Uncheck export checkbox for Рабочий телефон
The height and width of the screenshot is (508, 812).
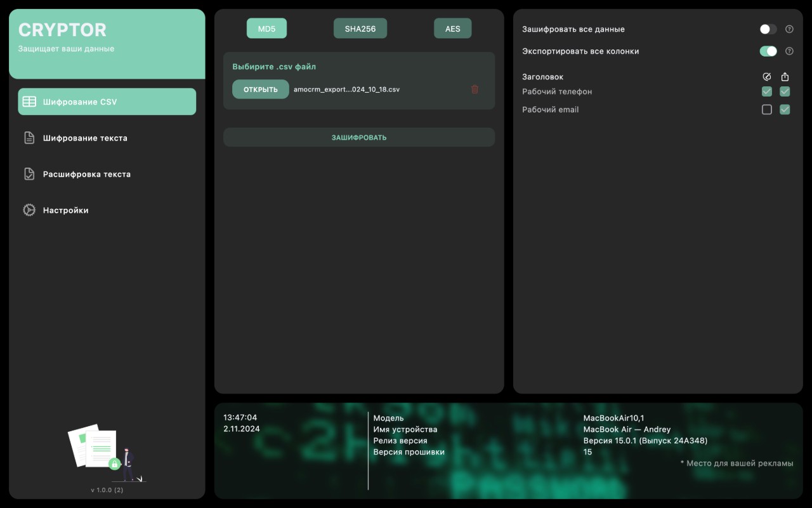(x=785, y=91)
